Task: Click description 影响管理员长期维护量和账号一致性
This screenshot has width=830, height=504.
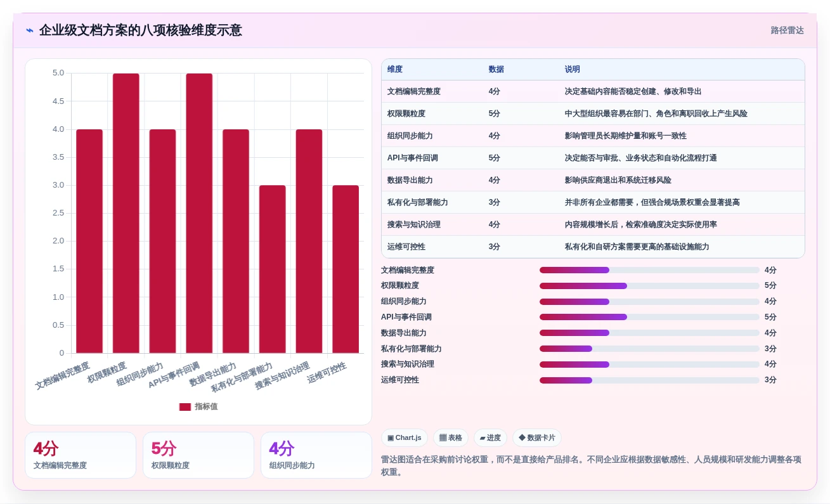Action: tap(626, 136)
